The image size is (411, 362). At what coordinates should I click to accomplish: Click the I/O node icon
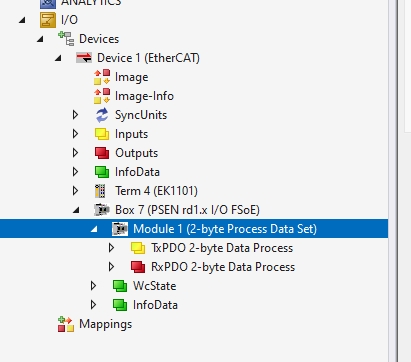point(48,20)
